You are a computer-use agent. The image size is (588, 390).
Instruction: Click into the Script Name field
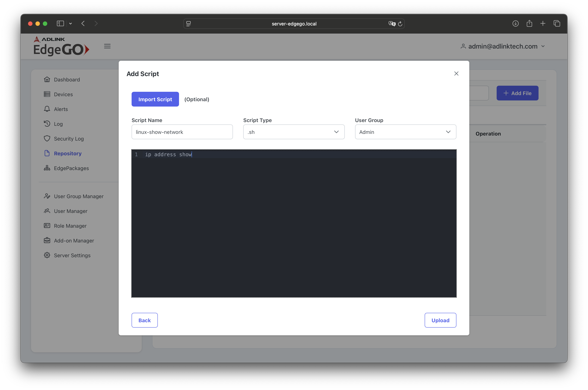click(182, 132)
